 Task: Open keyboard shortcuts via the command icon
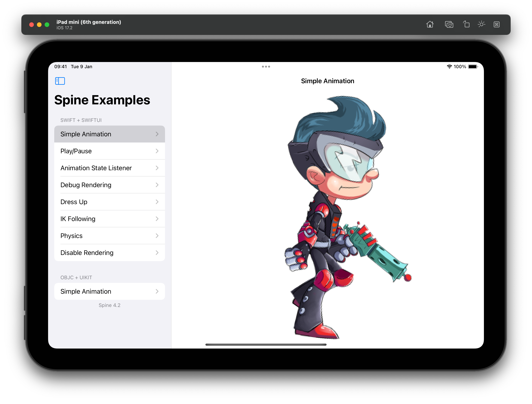click(497, 24)
